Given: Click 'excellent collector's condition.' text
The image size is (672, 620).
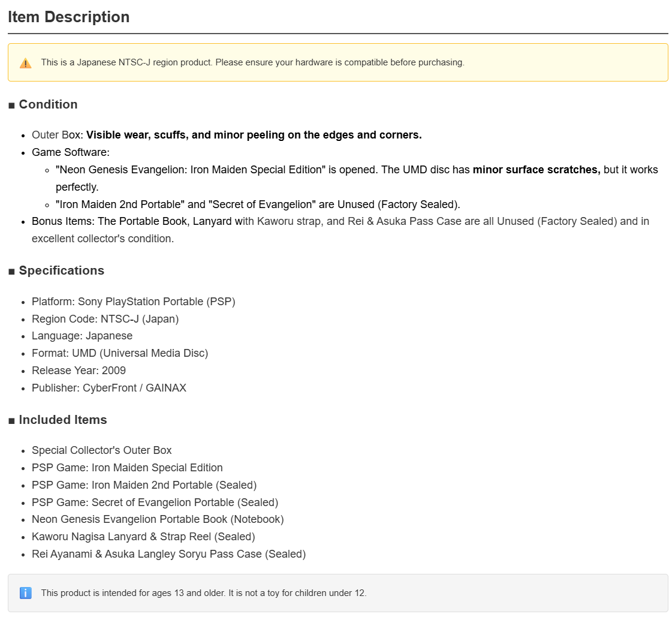Looking at the screenshot, I should pyautogui.click(x=103, y=239).
